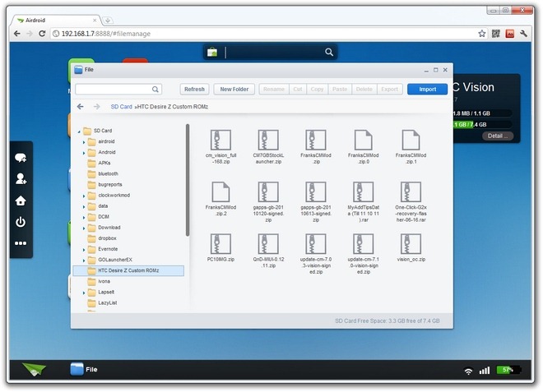
Task: Open device Detail button
Action: point(498,136)
